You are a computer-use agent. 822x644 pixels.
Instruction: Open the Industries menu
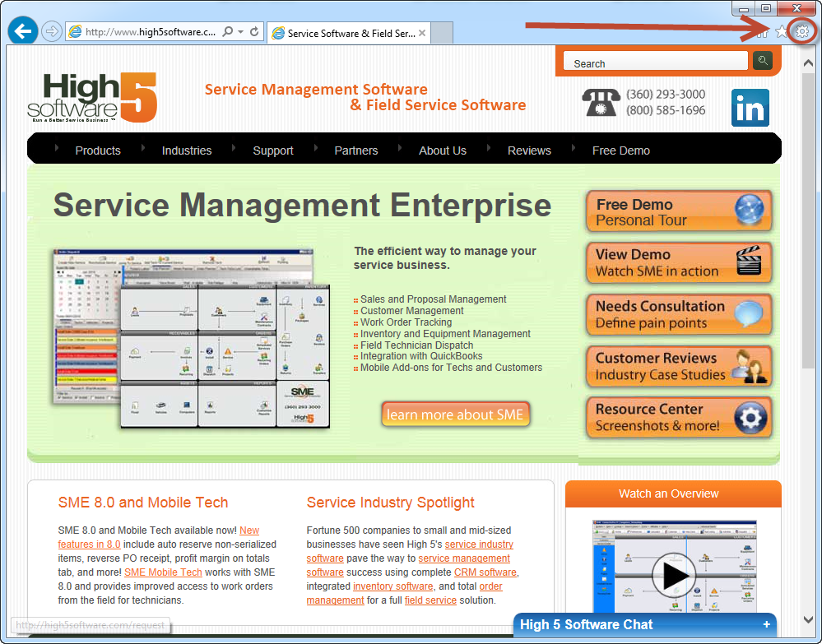(x=187, y=151)
